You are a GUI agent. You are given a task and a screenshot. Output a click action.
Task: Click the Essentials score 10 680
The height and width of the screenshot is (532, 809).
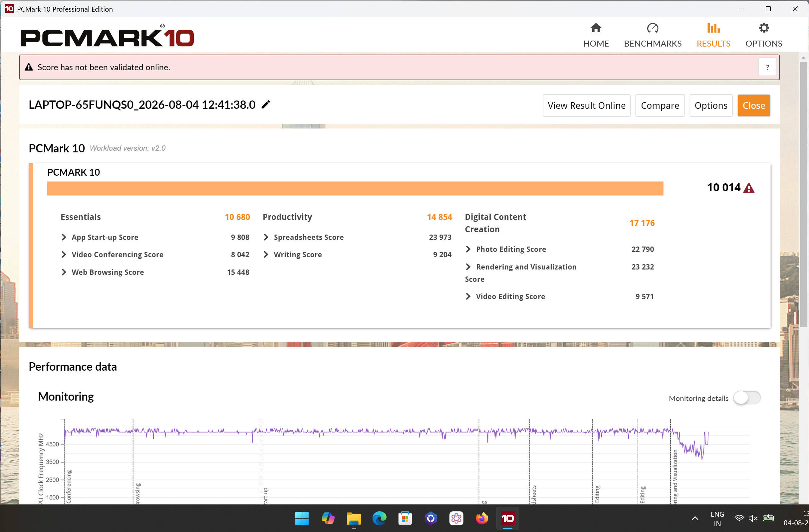(237, 217)
